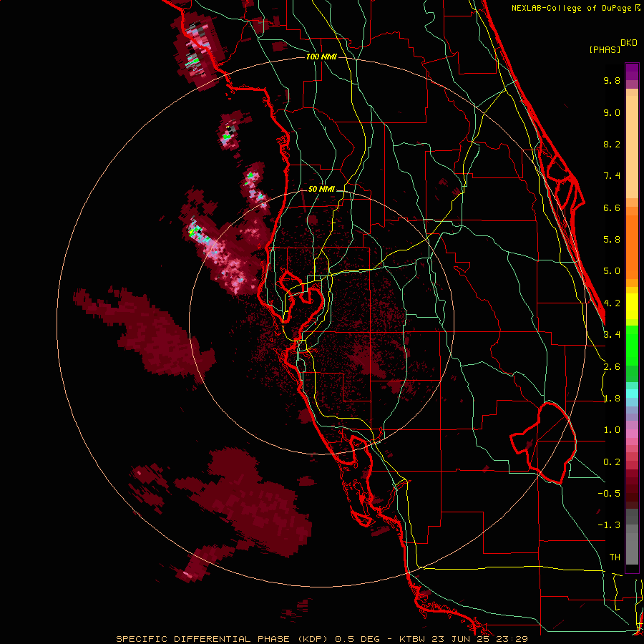Click the 6.6 scale label
The height and width of the screenshot is (644, 644).
[x=612, y=208]
